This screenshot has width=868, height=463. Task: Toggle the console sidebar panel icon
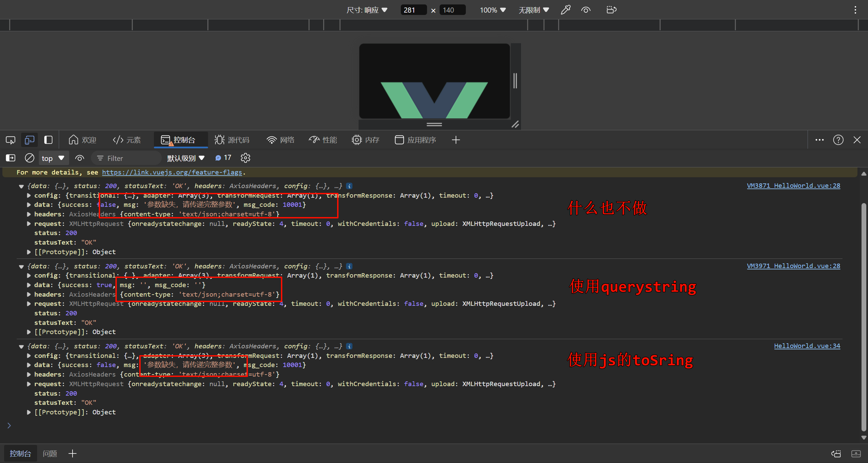pos(11,158)
